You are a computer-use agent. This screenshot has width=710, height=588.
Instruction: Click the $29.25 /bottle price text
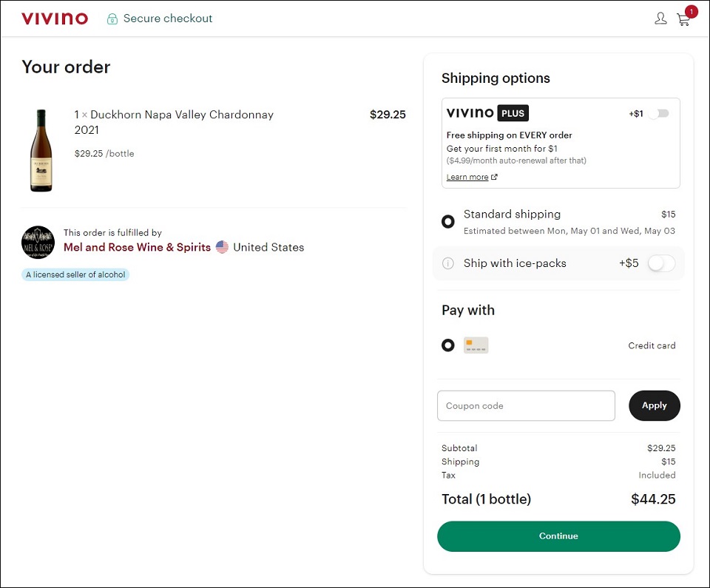[104, 154]
